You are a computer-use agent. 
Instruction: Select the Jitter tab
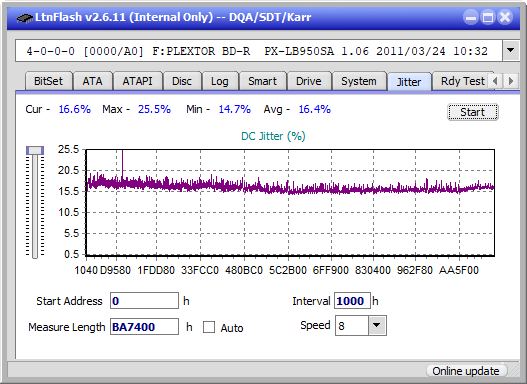(409, 82)
